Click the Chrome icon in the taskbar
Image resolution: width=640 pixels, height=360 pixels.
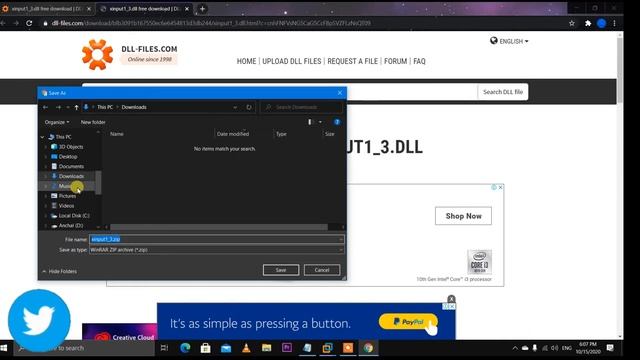coord(368,348)
